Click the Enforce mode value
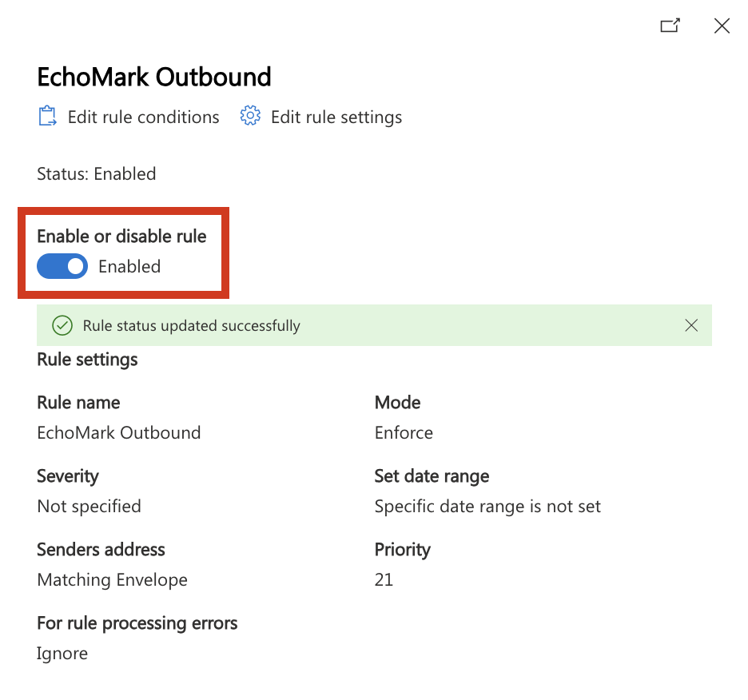The image size is (748, 700). 404,432
